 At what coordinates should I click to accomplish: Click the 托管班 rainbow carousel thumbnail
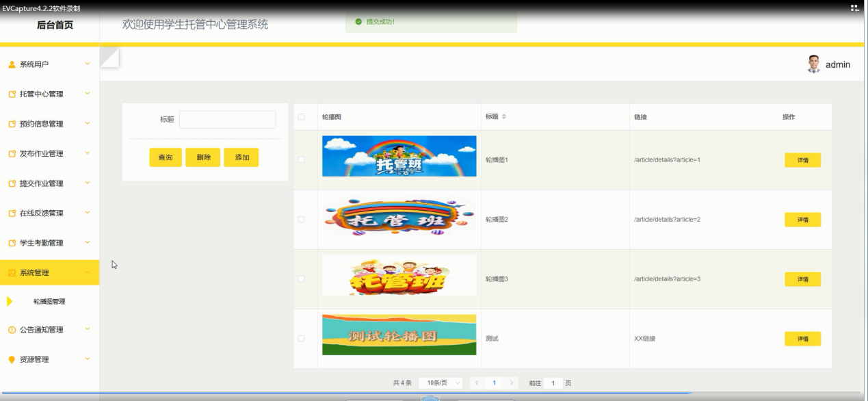(x=399, y=156)
